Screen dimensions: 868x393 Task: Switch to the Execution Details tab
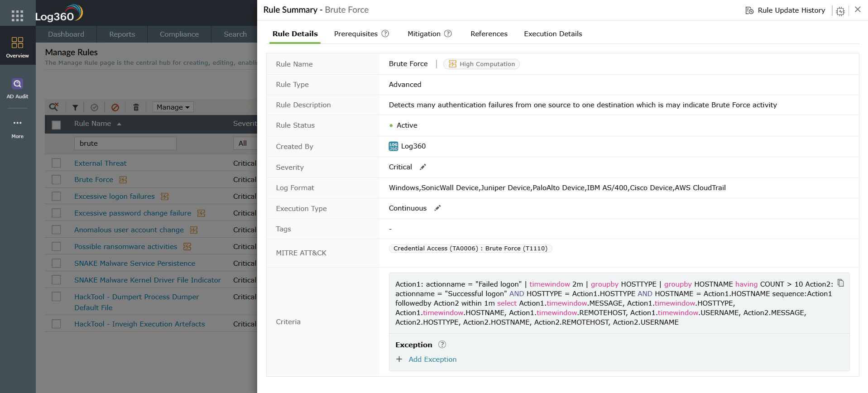tap(553, 34)
